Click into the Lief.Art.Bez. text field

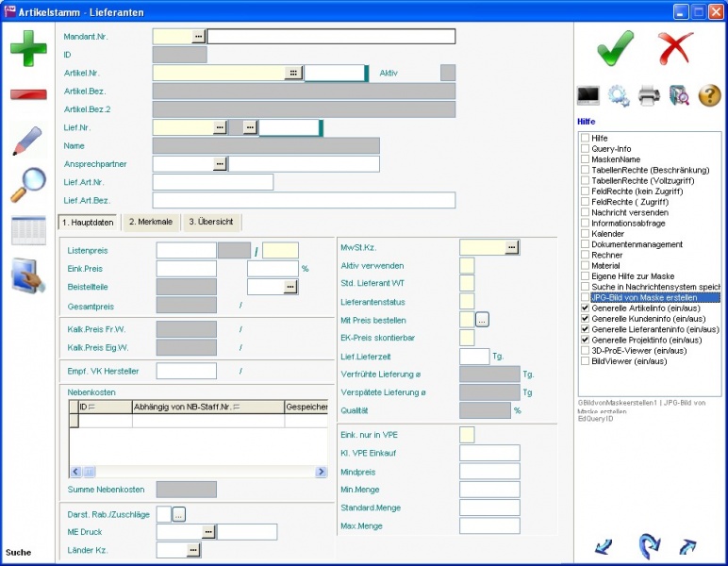pos(303,200)
